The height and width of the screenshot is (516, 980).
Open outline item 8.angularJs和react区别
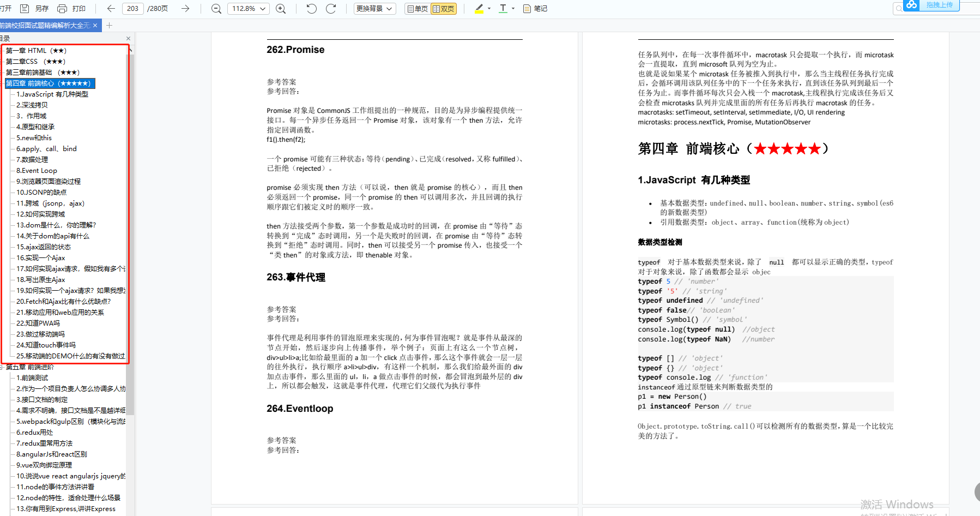(x=52, y=454)
